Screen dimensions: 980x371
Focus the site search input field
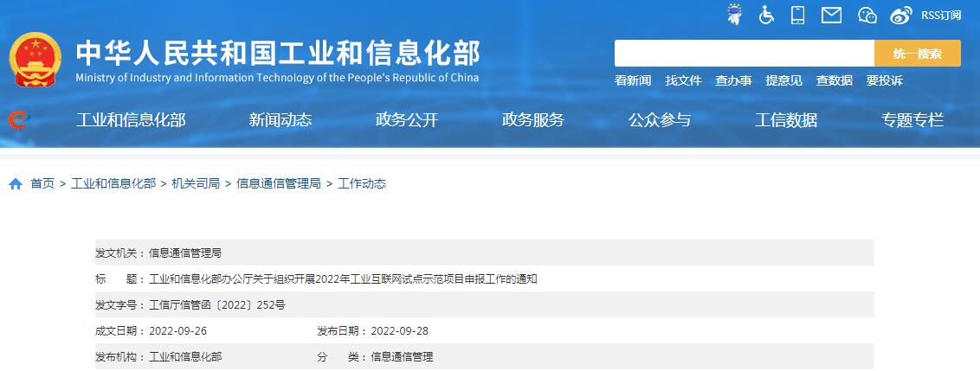[x=745, y=53]
